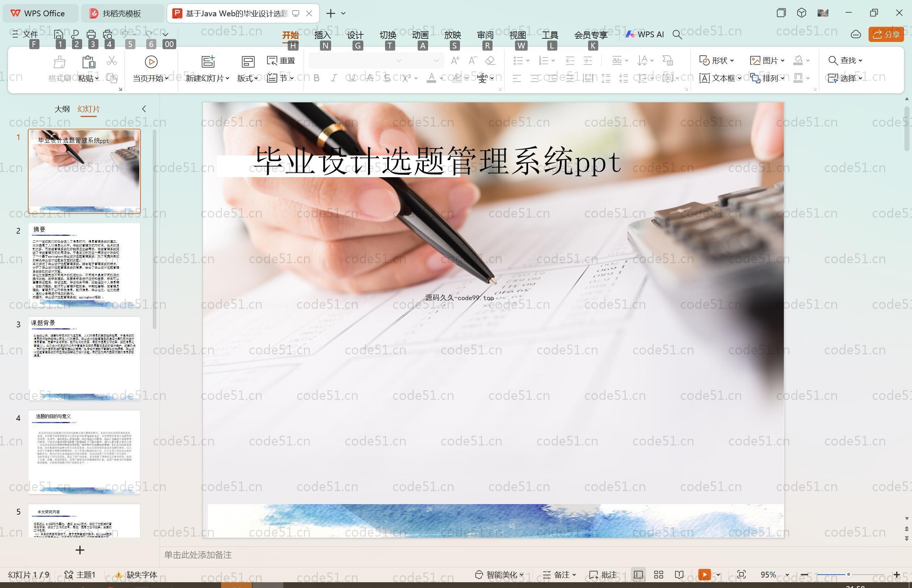Click the zoom in plus icon
912x588 pixels.
pyautogui.click(x=897, y=575)
